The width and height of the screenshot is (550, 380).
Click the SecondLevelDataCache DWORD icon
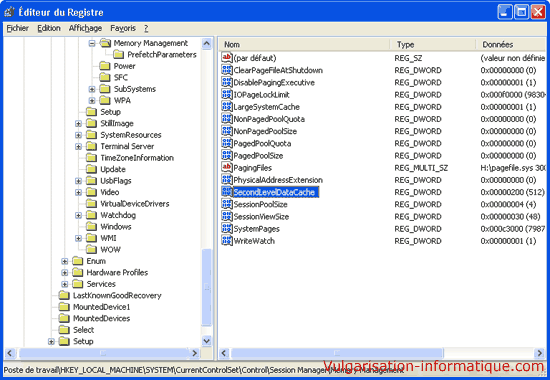227,192
